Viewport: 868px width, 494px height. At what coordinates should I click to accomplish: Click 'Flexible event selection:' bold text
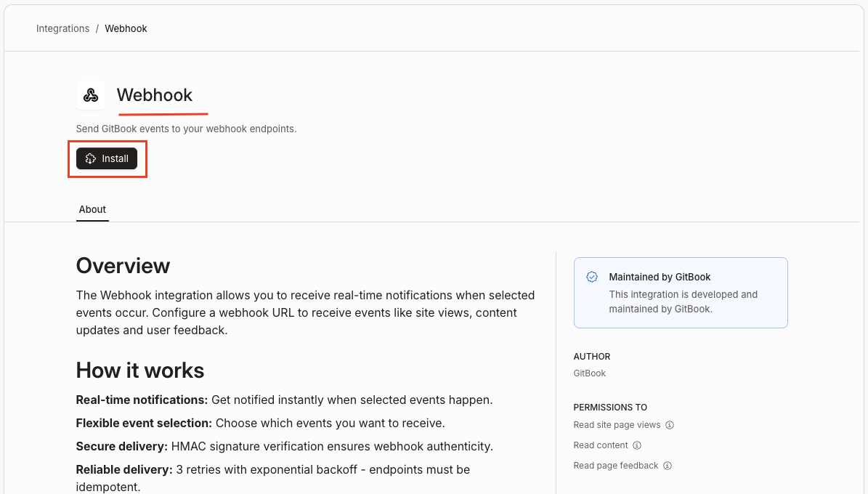(144, 423)
